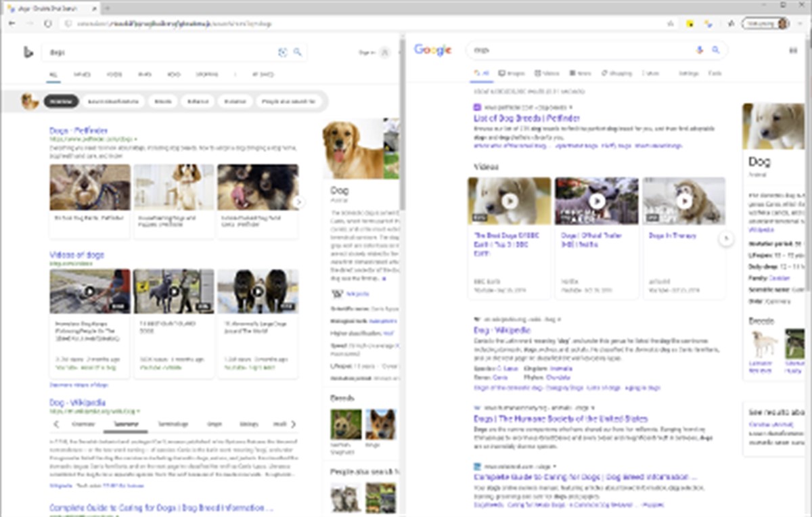Open Bing's Shopping tab
This screenshot has width=812, height=517.
coord(206,74)
